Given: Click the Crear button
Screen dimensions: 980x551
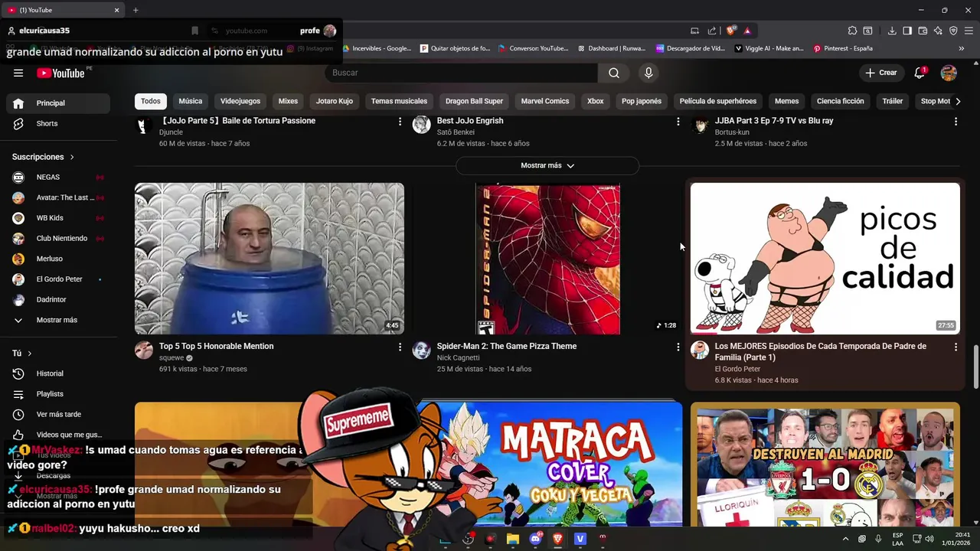Looking at the screenshot, I should 880,73.
